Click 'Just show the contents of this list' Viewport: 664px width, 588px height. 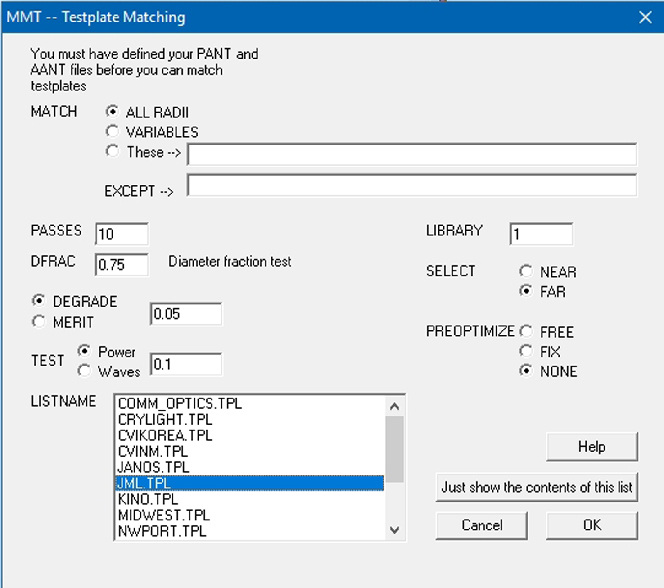tap(537, 487)
